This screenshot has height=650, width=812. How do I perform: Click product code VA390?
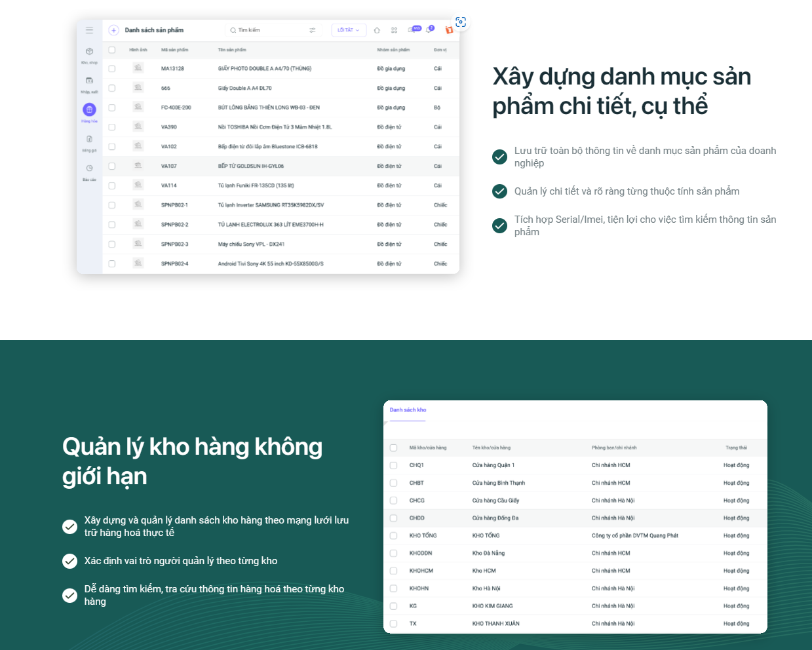(168, 127)
